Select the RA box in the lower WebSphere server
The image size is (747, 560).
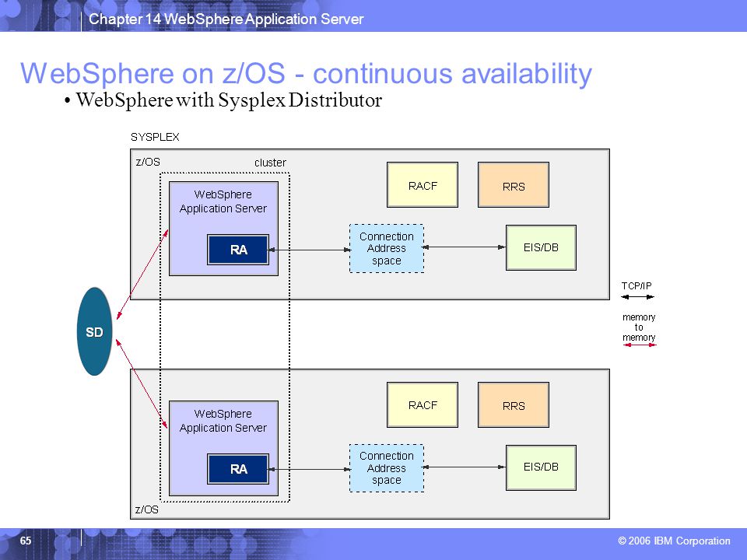238,469
